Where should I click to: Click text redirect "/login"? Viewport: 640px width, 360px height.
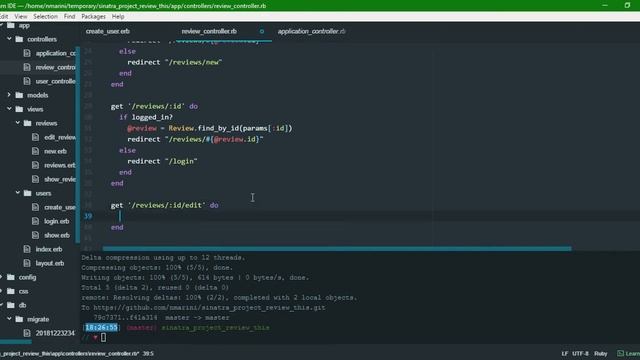coord(162,161)
